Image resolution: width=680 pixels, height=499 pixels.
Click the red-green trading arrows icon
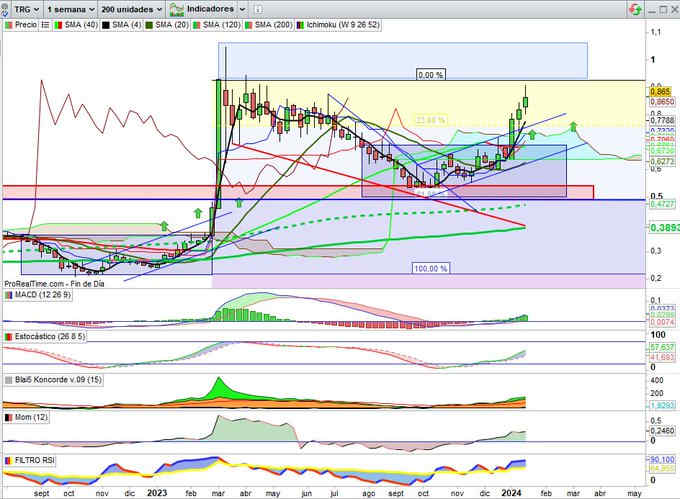coord(635,9)
